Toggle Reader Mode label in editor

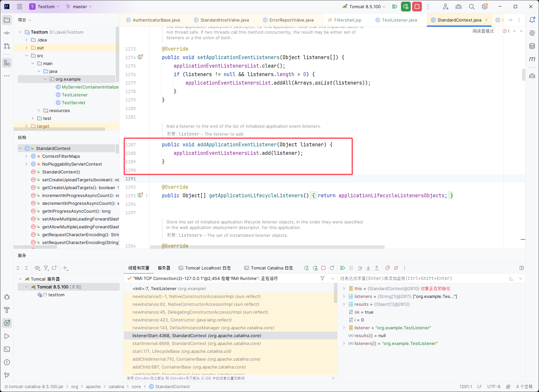(483, 31)
